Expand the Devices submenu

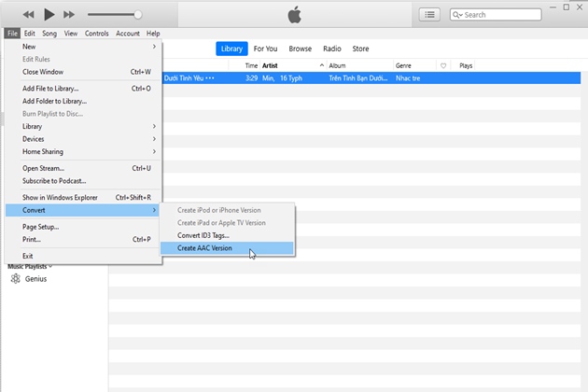pos(154,139)
